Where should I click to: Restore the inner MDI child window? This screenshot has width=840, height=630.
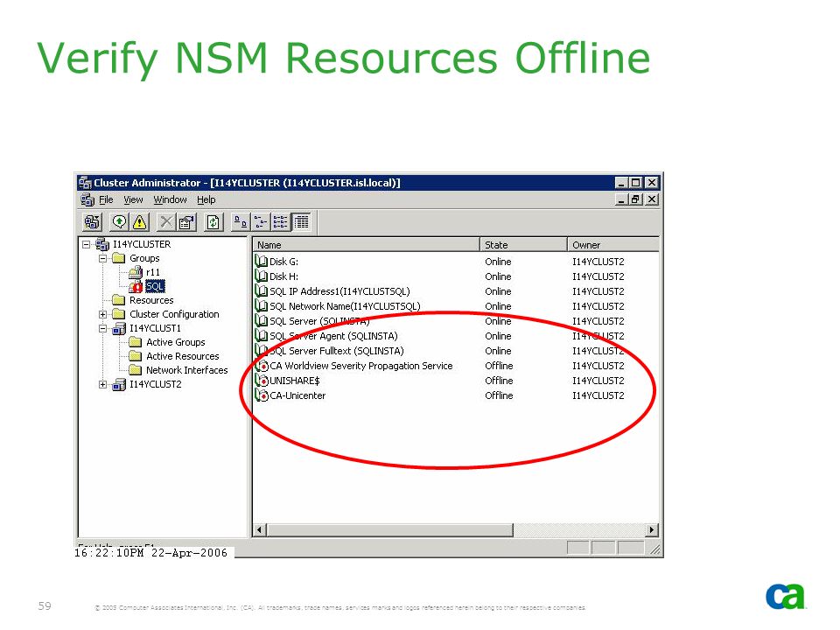point(635,199)
